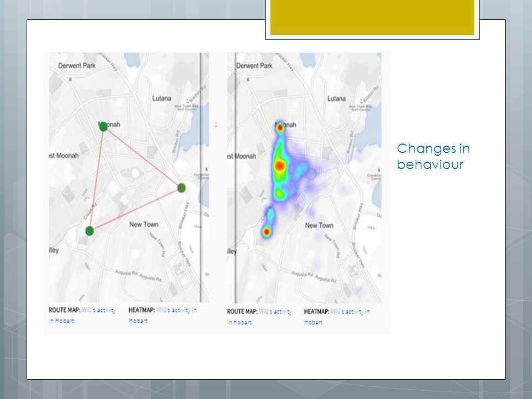
Task: Select the 'Changes in behaviour' slide text
Action: [x=433, y=156]
